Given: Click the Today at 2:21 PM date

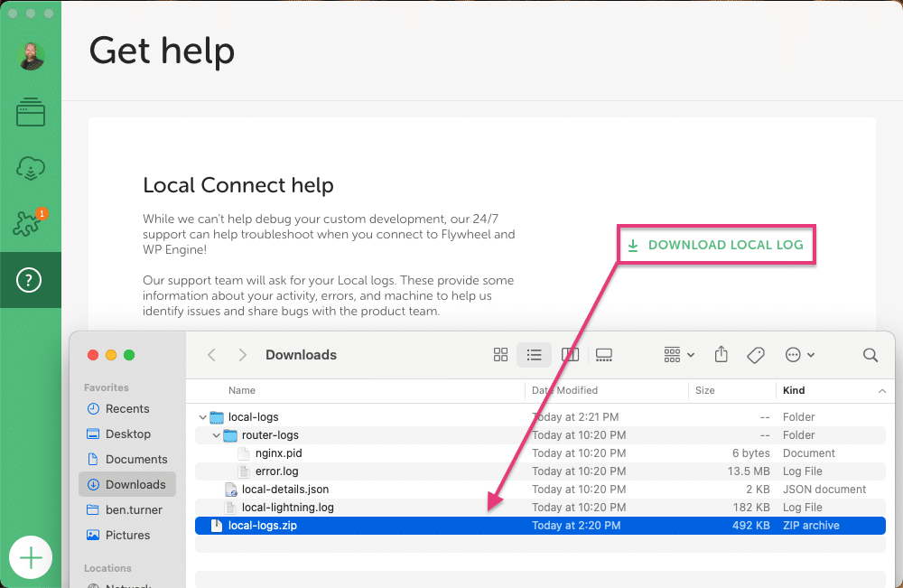Looking at the screenshot, I should pyautogui.click(x=574, y=417).
